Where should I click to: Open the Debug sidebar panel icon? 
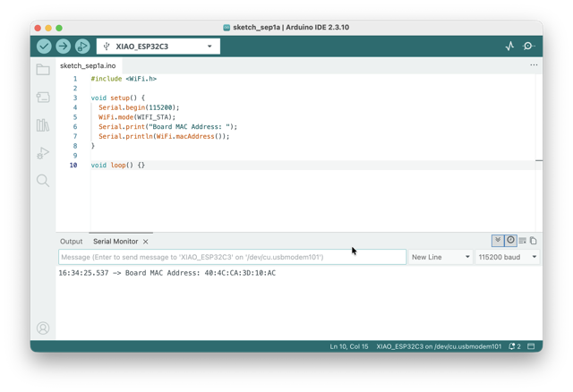[43, 153]
